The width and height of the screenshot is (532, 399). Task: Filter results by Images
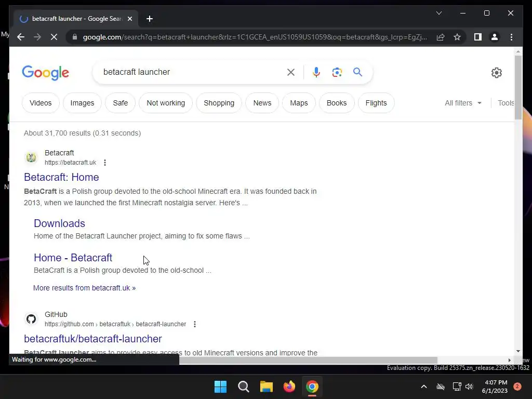click(82, 103)
